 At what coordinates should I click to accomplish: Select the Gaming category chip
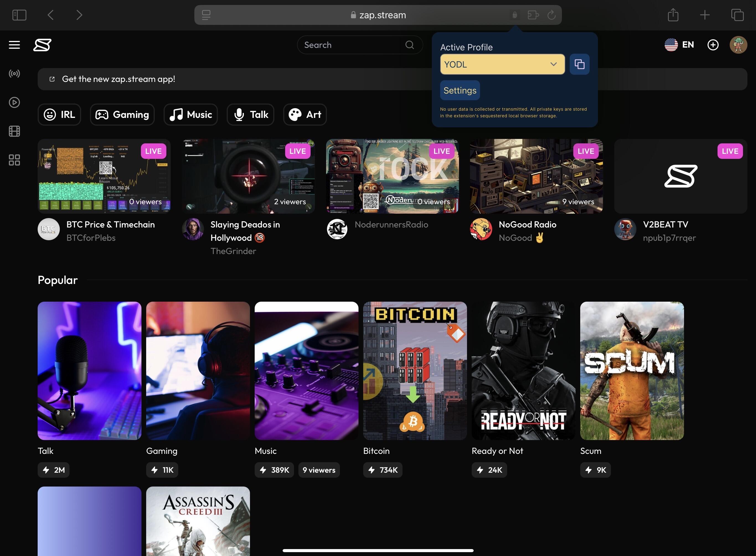(x=122, y=114)
